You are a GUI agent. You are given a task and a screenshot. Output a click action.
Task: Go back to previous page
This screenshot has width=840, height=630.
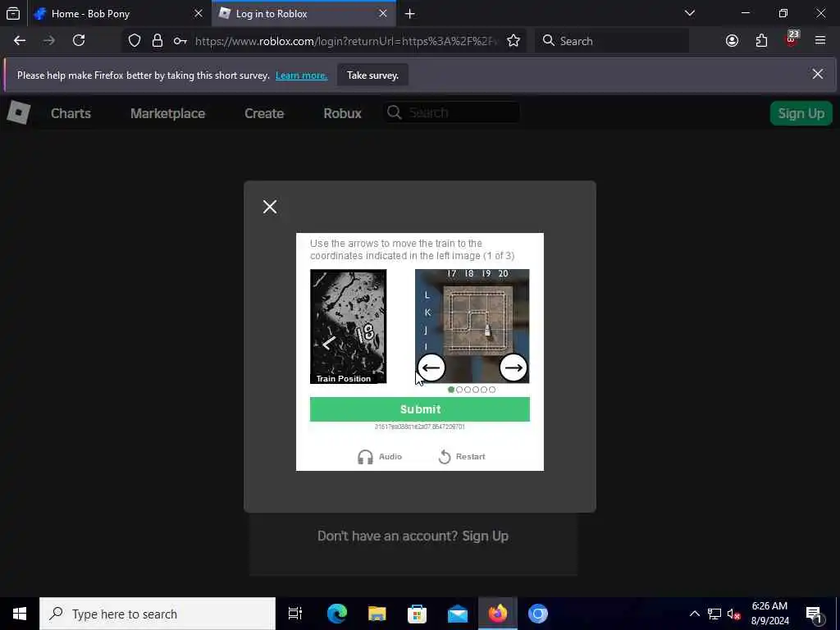(x=20, y=41)
